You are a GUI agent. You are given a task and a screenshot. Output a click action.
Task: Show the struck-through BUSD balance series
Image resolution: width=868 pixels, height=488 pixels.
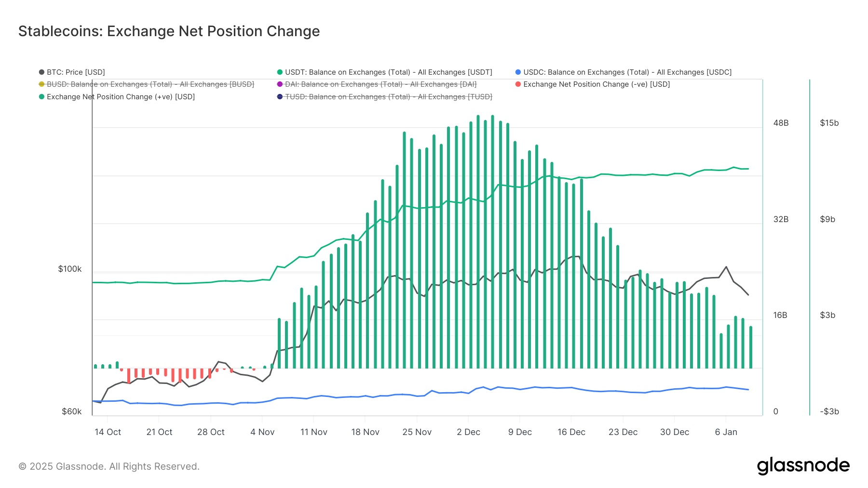(150, 84)
